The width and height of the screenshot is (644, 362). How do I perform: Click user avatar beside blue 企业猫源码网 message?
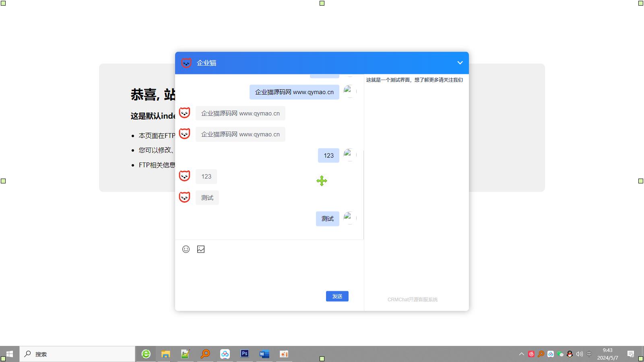pos(350,91)
